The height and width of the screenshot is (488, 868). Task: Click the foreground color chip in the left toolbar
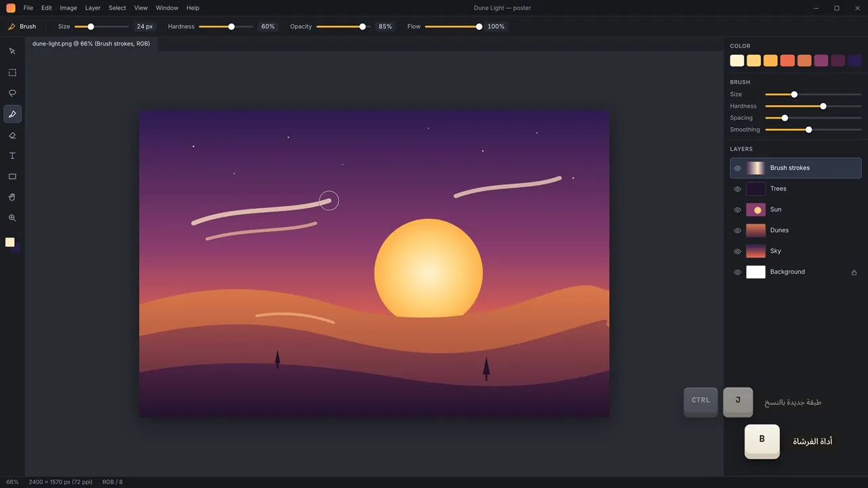tap(10, 242)
